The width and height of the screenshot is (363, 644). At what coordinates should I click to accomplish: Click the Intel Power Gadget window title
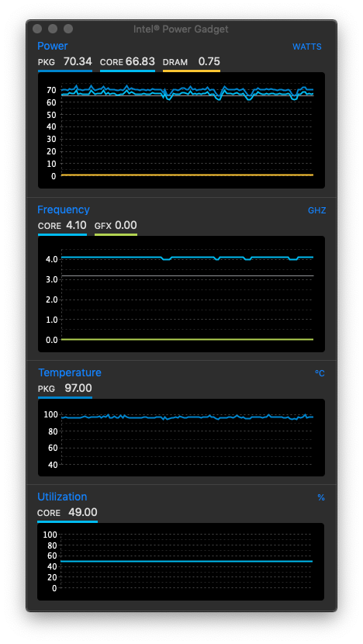click(x=181, y=29)
